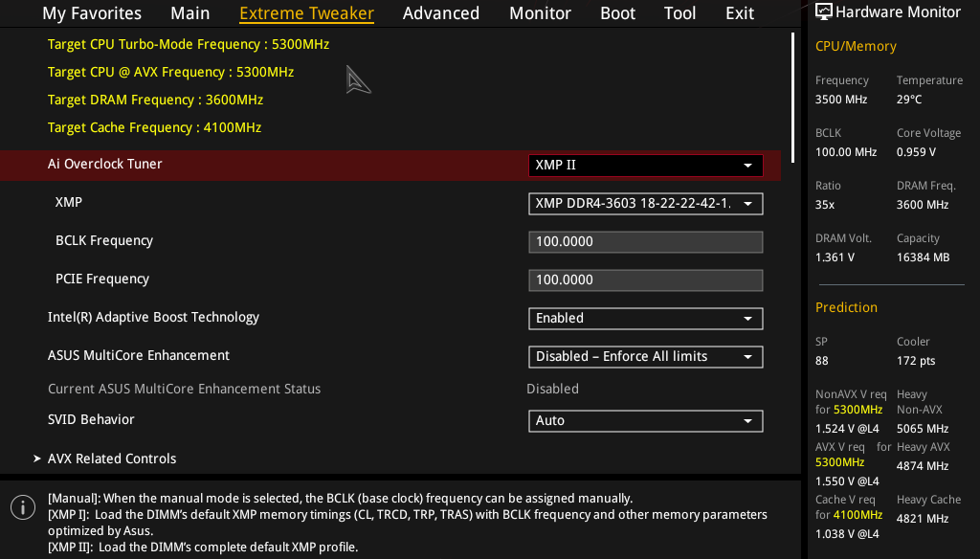Click the 1.361 V DRAM voltage value
Image resolution: width=980 pixels, height=559 pixels.
point(835,257)
